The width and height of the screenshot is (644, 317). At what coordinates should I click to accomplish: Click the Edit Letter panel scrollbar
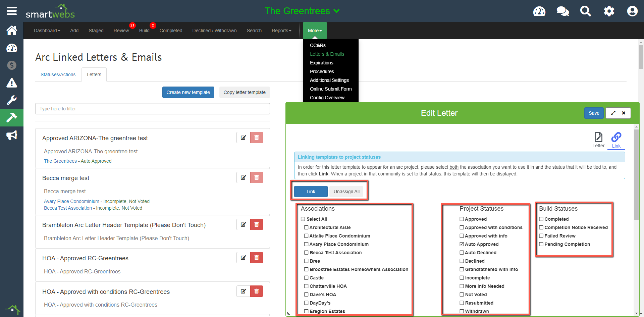point(636,174)
